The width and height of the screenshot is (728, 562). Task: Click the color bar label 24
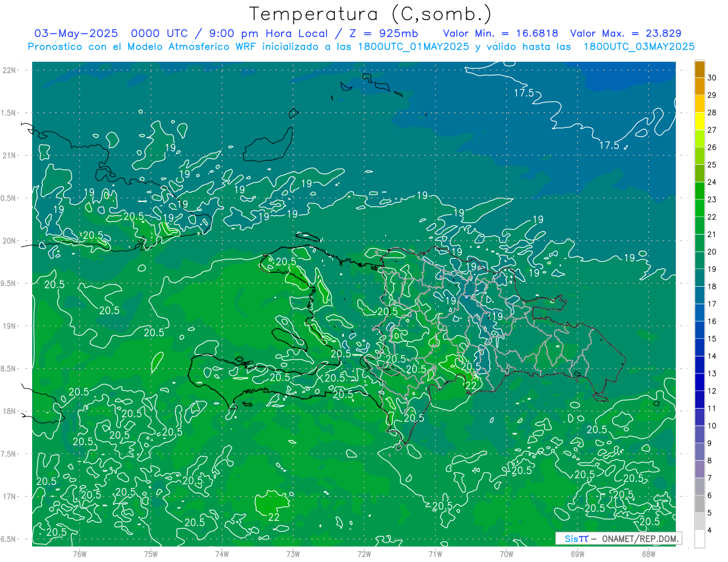tap(712, 182)
